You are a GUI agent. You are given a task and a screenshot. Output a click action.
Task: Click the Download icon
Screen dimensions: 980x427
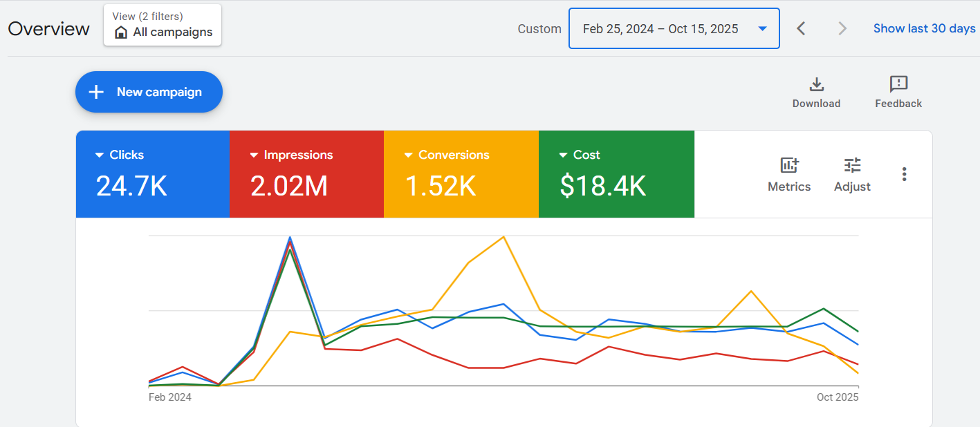pyautogui.click(x=816, y=84)
